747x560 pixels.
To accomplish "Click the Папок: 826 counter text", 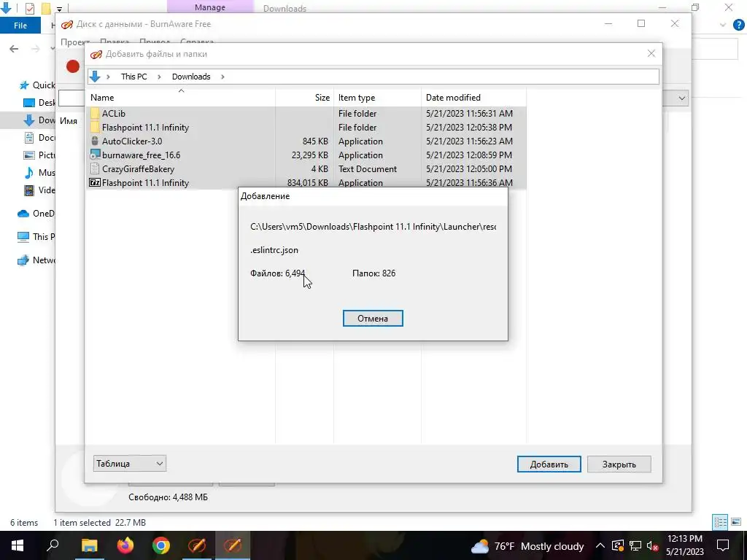I will coord(373,273).
